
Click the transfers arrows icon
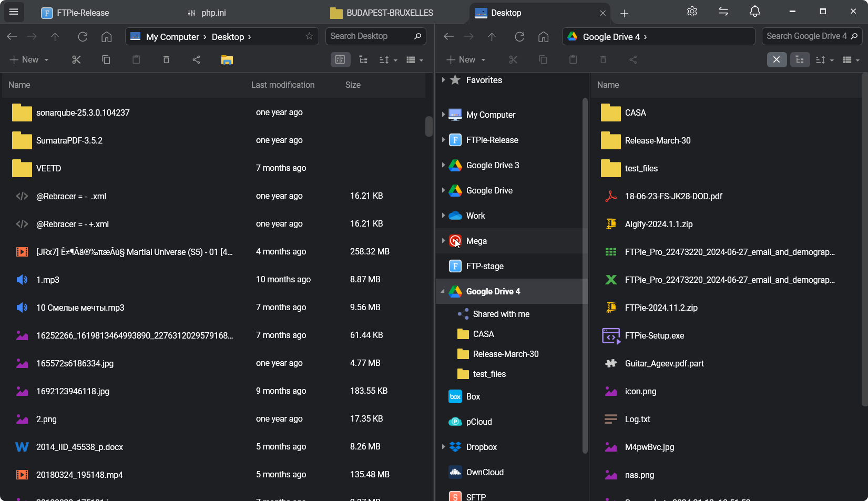click(723, 12)
